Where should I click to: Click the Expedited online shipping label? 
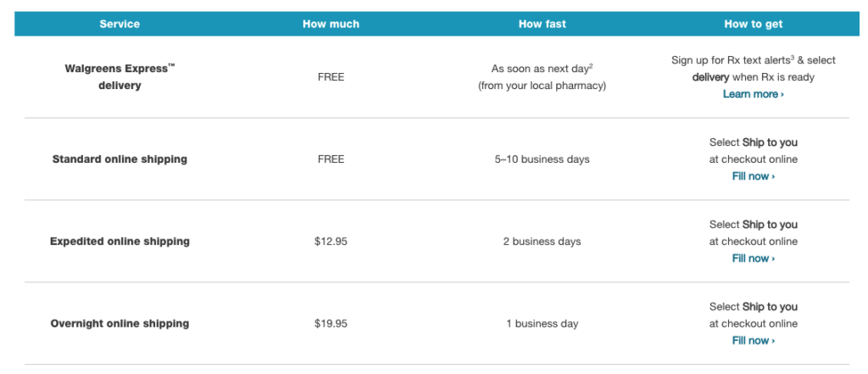120,241
